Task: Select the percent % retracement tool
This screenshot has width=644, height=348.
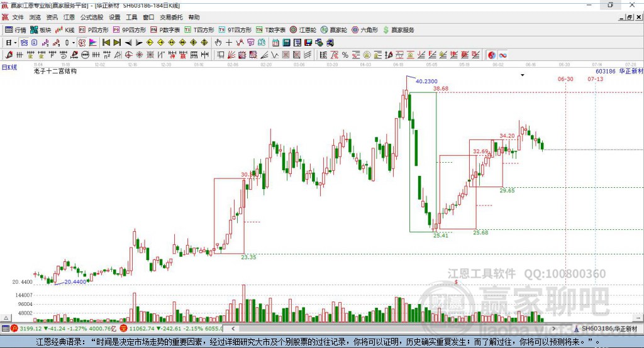Action: [345, 55]
